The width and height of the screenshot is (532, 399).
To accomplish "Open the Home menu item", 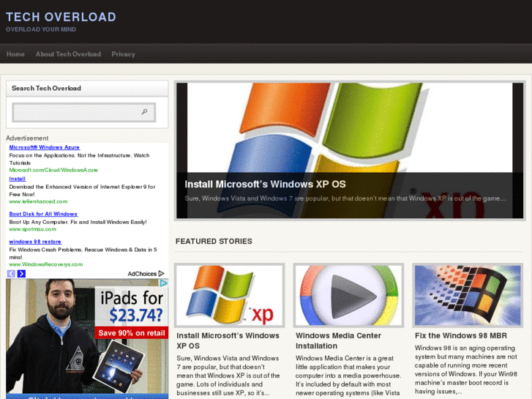I will coord(15,54).
